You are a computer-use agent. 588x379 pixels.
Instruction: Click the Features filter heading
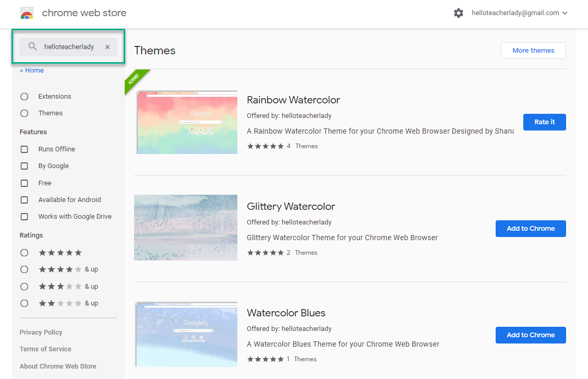tap(33, 132)
